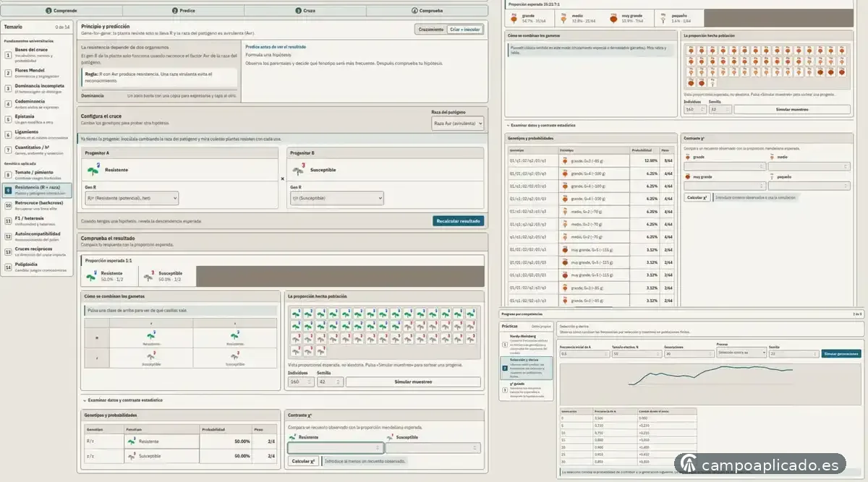Open the Tomate / pimiento lesson

pos(38,176)
